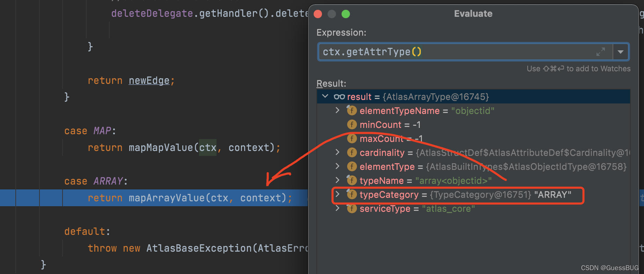Select the minCount = -1 row
The height and width of the screenshot is (274, 644).
(x=473, y=125)
